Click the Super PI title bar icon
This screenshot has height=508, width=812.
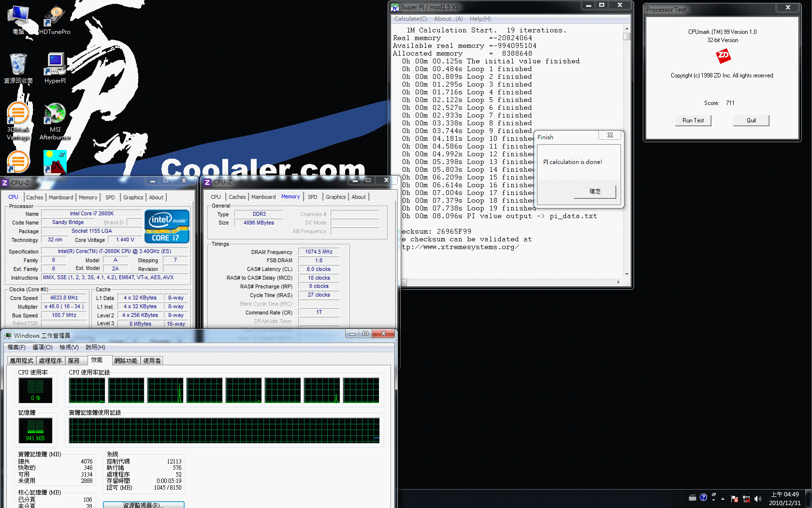click(x=395, y=7)
